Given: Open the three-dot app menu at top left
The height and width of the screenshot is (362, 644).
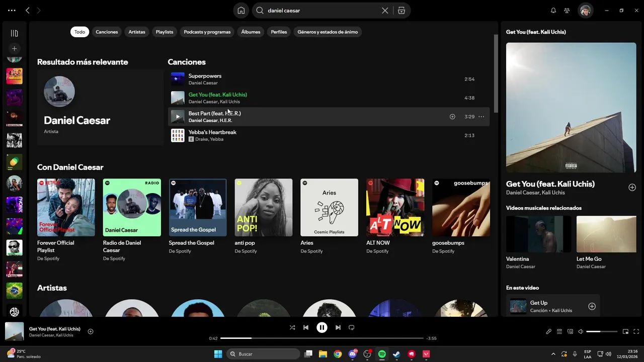Looking at the screenshot, I should coord(12,11).
